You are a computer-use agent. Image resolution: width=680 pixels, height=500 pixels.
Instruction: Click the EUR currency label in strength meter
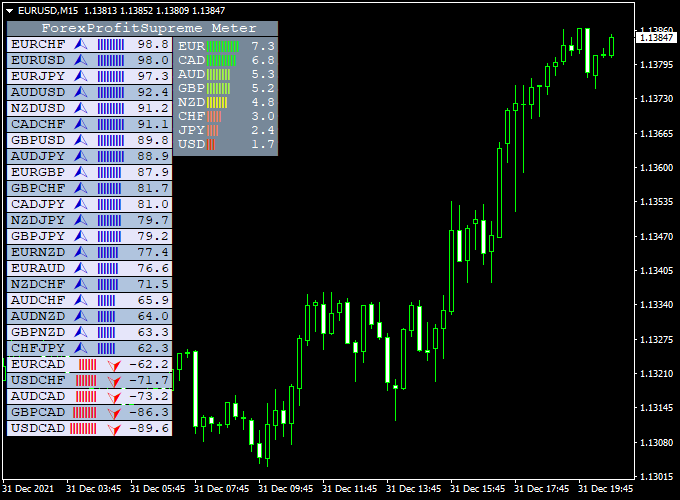pyautogui.click(x=191, y=46)
